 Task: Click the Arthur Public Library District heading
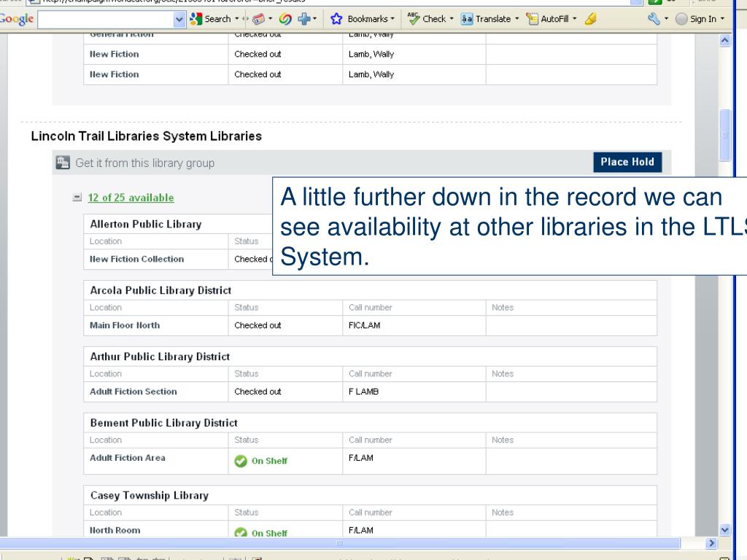(x=160, y=356)
